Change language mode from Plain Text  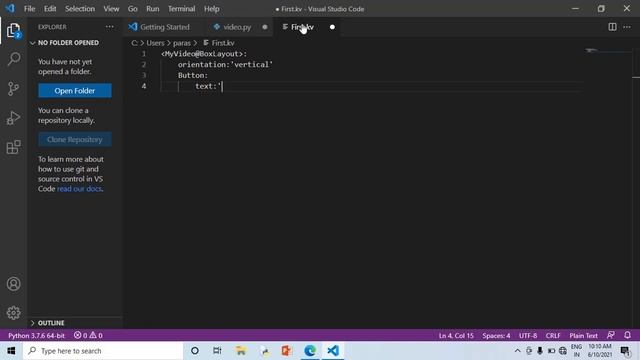click(x=583, y=336)
